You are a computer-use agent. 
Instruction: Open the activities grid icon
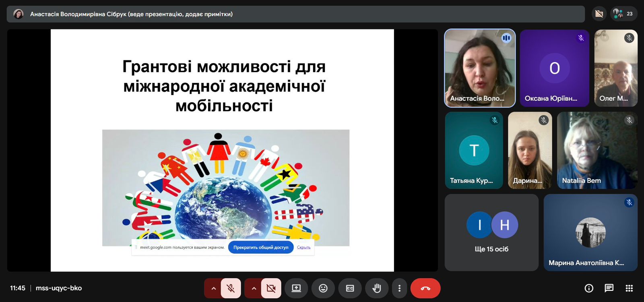(629, 288)
